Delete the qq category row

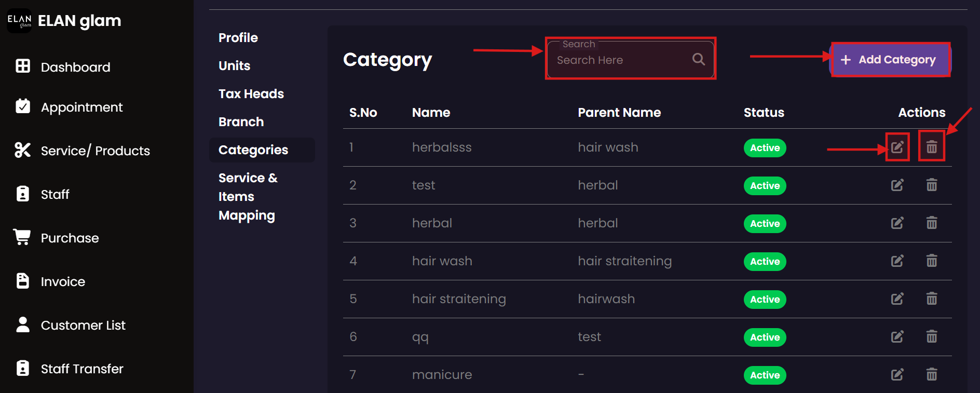pos(932,337)
